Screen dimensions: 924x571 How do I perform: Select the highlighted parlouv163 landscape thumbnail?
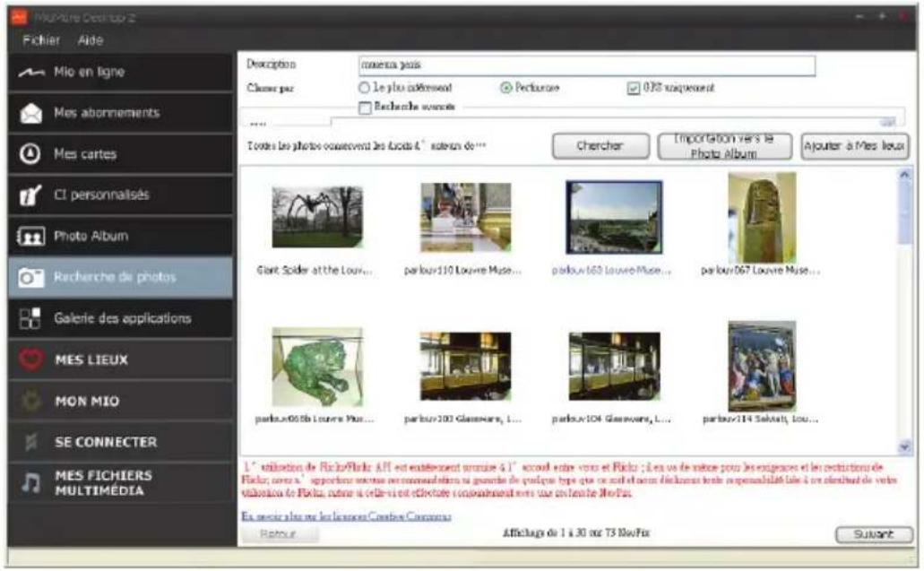tap(614, 218)
